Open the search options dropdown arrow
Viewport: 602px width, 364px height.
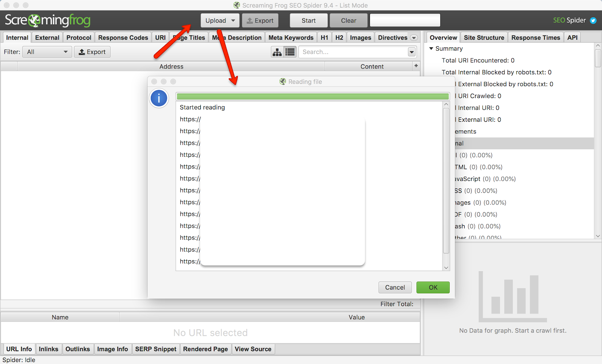412,52
